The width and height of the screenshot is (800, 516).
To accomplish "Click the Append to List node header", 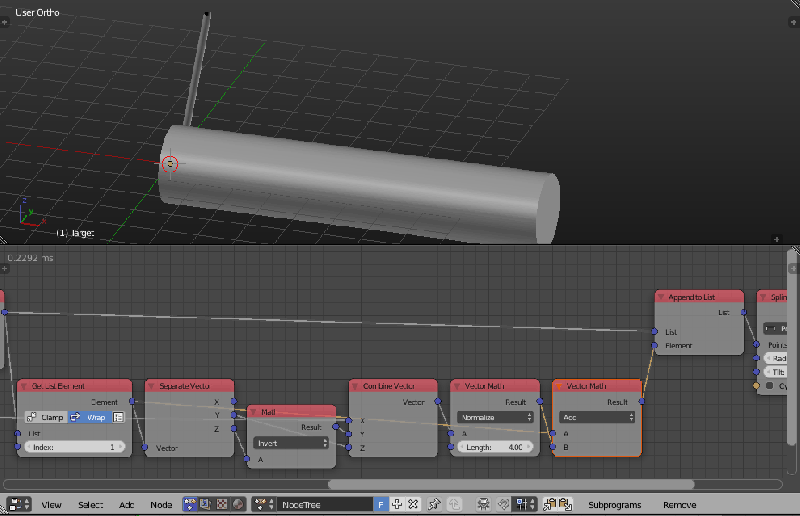I will point(699,297).
